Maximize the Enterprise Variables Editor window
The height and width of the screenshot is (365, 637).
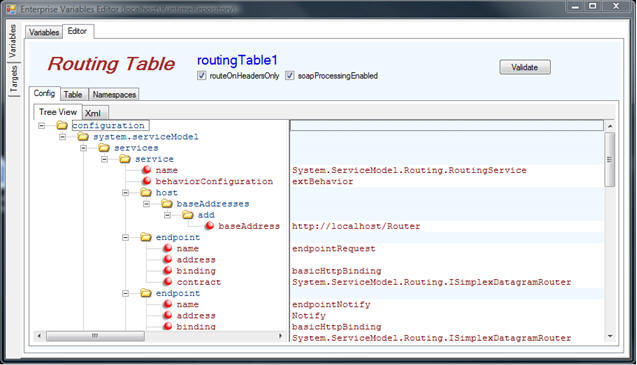593,6
